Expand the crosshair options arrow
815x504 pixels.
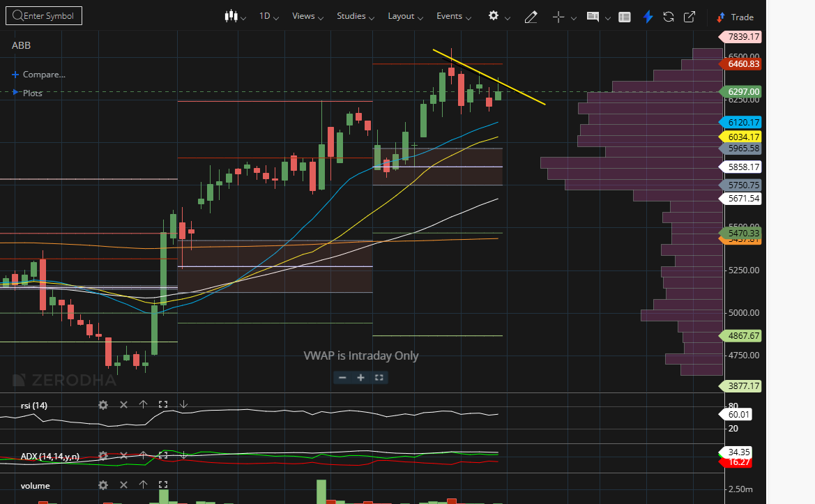point(574,18)
